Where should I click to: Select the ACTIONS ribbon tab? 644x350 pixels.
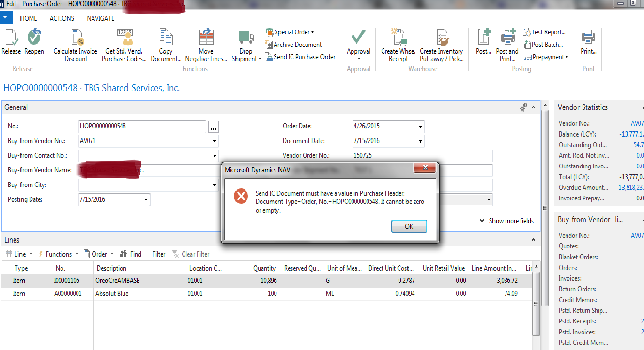tap(62, 18)
